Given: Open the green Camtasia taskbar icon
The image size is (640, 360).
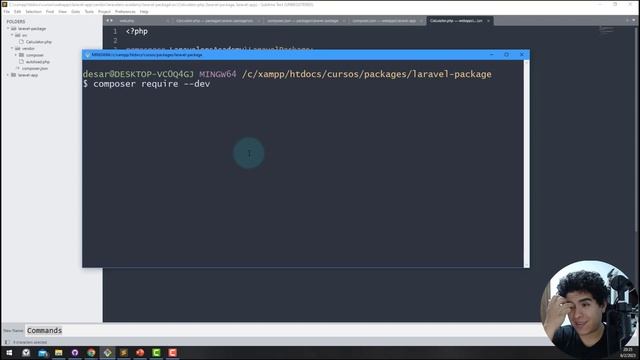Looking at the screenshot, I should click(156, 352).
